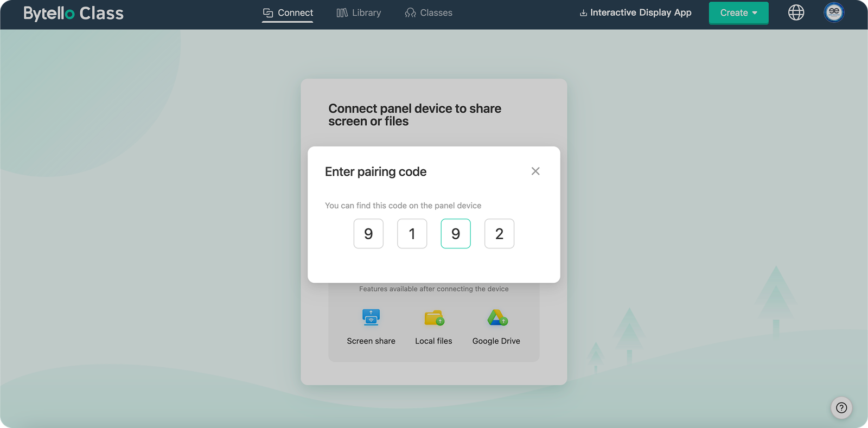
Task: Click the Bytello Class logo
Action: point(73,13)
